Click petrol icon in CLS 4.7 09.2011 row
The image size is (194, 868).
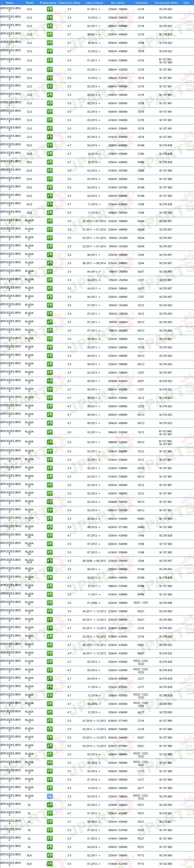click(50, 35)
